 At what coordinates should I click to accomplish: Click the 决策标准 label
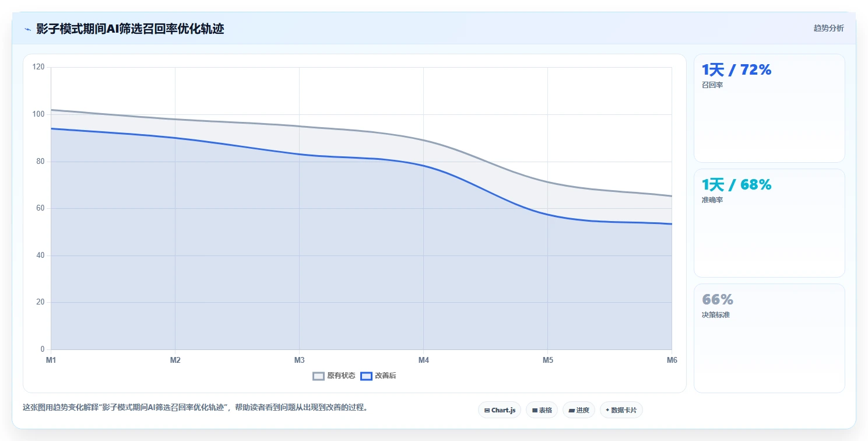(x=716, y=315)
